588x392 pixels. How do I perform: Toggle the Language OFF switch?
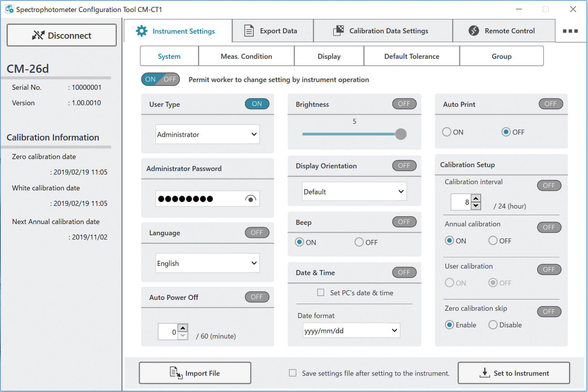click(x=257, y=233)
